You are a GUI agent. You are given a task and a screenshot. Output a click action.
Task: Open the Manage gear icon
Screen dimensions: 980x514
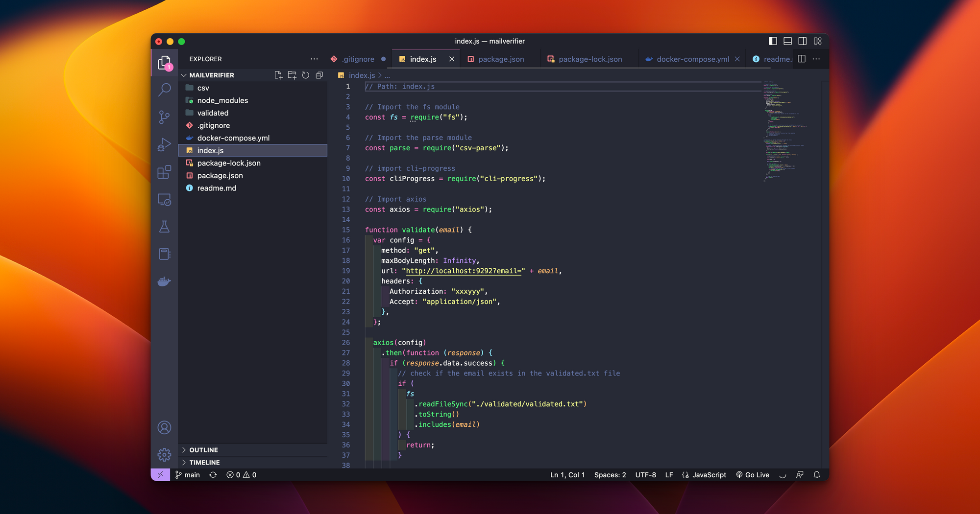pyautogui.click(x=164, y=454)
